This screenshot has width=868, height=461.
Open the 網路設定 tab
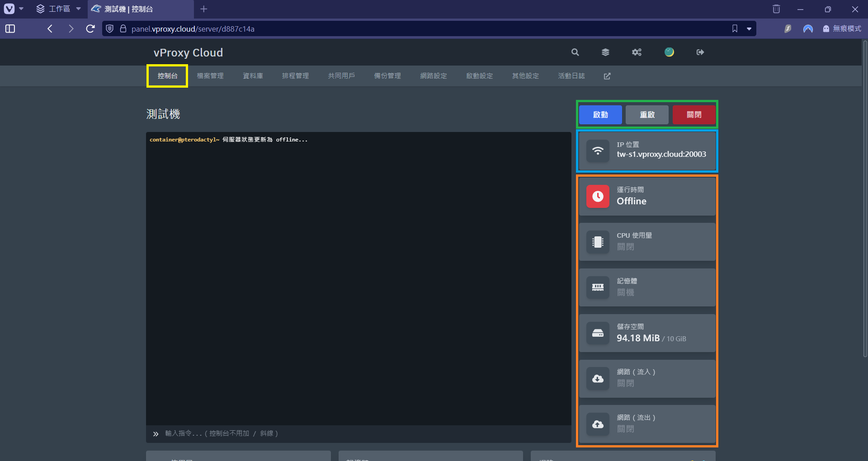click(x=433, y=76)
